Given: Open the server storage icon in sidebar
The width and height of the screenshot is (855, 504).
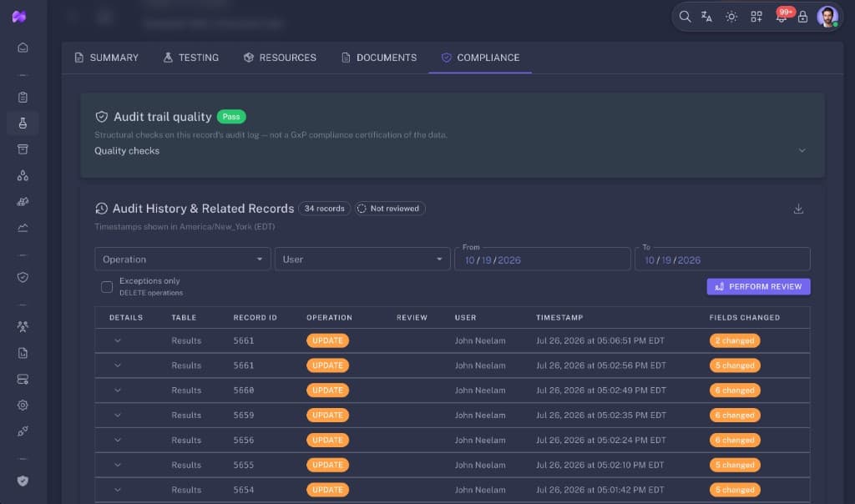Looking at the screenshot, I should 23,379.
